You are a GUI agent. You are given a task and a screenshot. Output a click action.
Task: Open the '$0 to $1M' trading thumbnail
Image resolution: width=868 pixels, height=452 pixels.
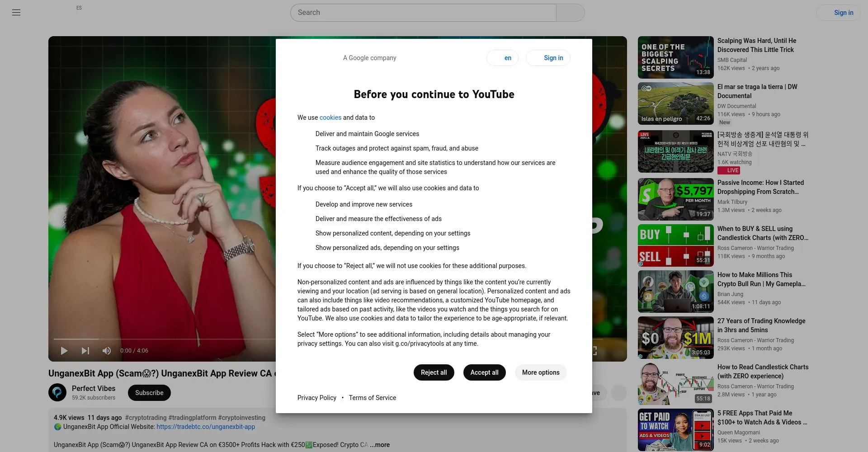676,338
